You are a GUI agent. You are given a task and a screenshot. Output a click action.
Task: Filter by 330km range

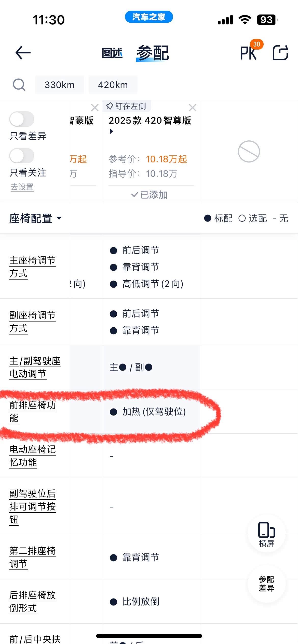pyautogui.click(x=59, y=85)
